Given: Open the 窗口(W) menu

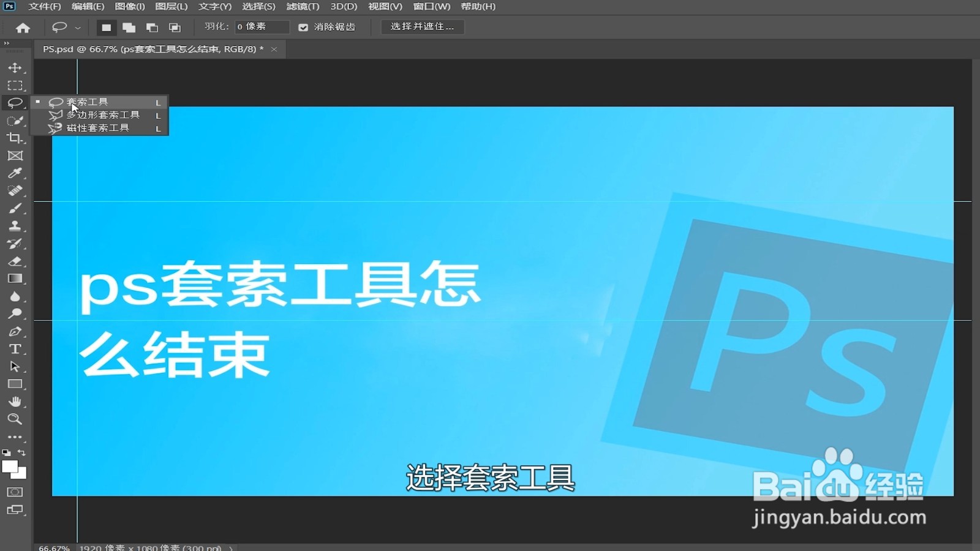Looking at the screenshot, I should click(432, 7).
